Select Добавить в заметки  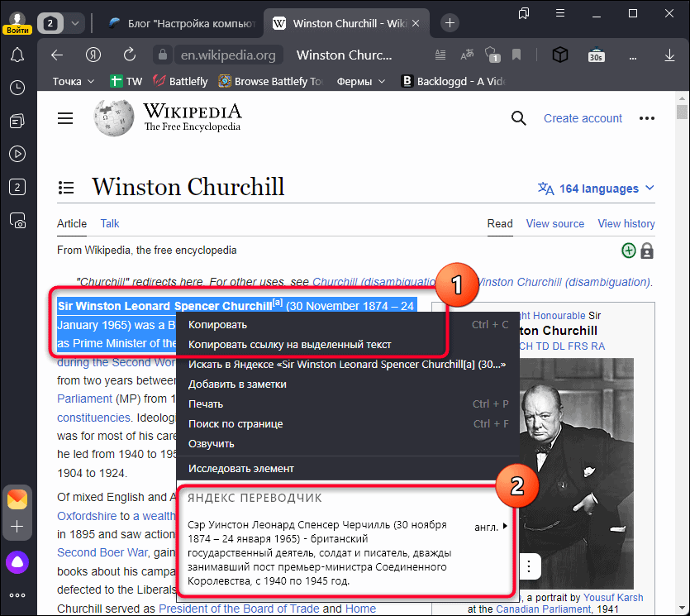pyautogui.click(x=348, y=384)
